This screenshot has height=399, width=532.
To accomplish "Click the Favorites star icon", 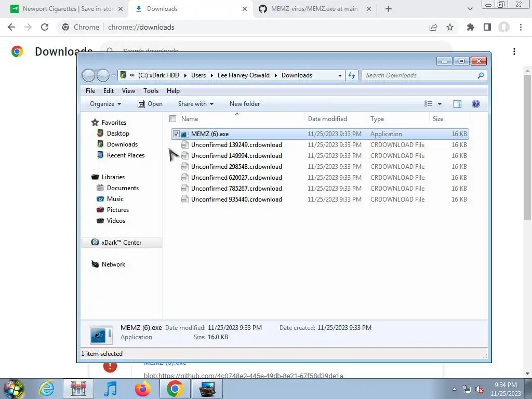I will click(95, 123).
